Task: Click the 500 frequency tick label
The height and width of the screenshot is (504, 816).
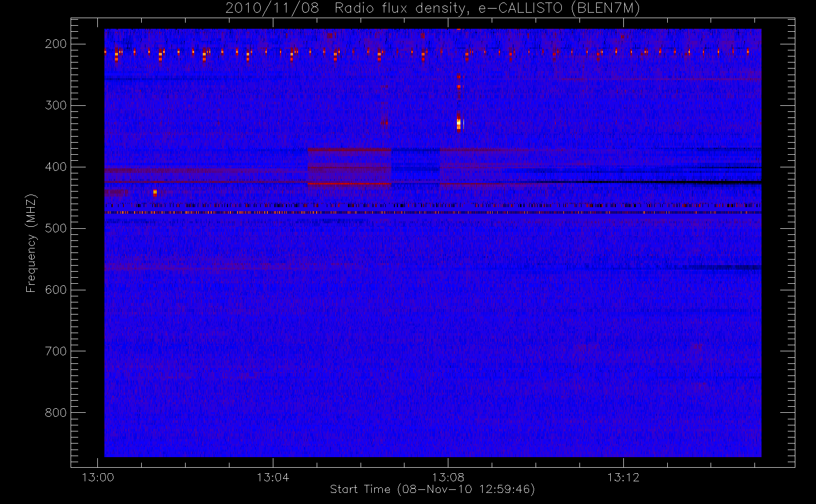Action: coord(56,228)
